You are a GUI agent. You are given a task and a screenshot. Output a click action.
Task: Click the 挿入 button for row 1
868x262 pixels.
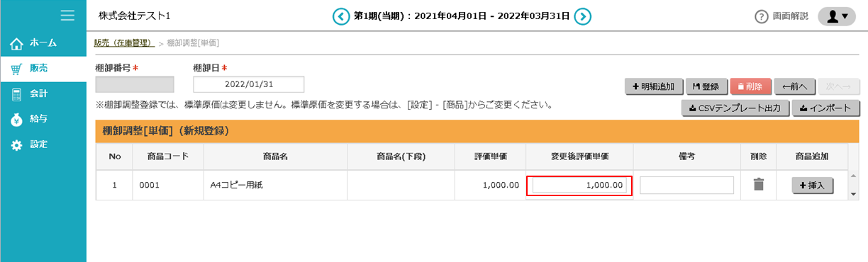click(813, 185)
